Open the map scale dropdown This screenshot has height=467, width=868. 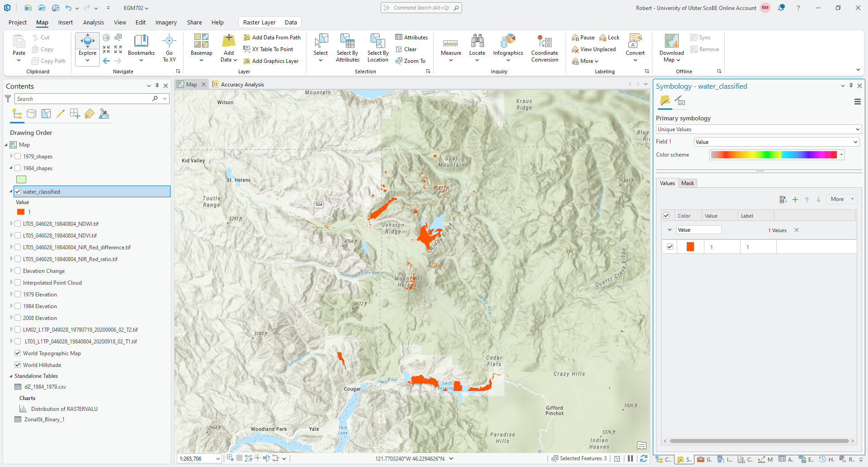click(x=218, y=458)
